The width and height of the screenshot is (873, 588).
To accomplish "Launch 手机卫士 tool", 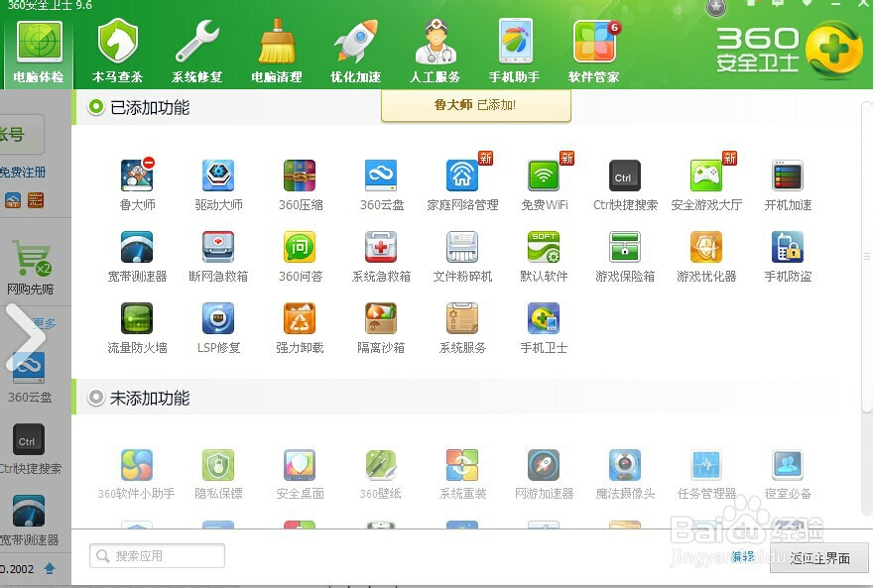I will pyautogui.click(x=544, y=318).
